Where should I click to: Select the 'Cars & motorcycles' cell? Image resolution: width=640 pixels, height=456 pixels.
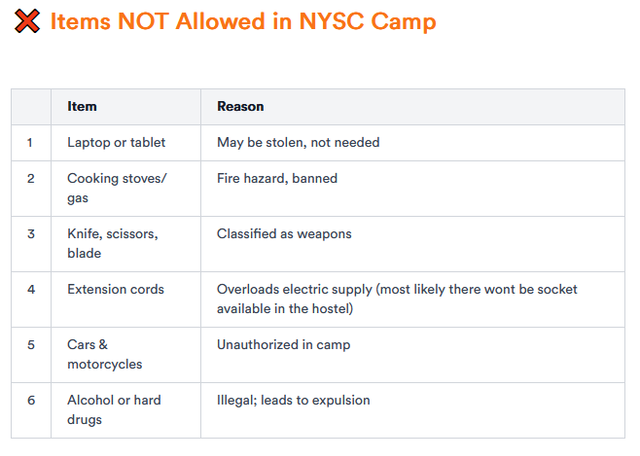coord(126,355)
